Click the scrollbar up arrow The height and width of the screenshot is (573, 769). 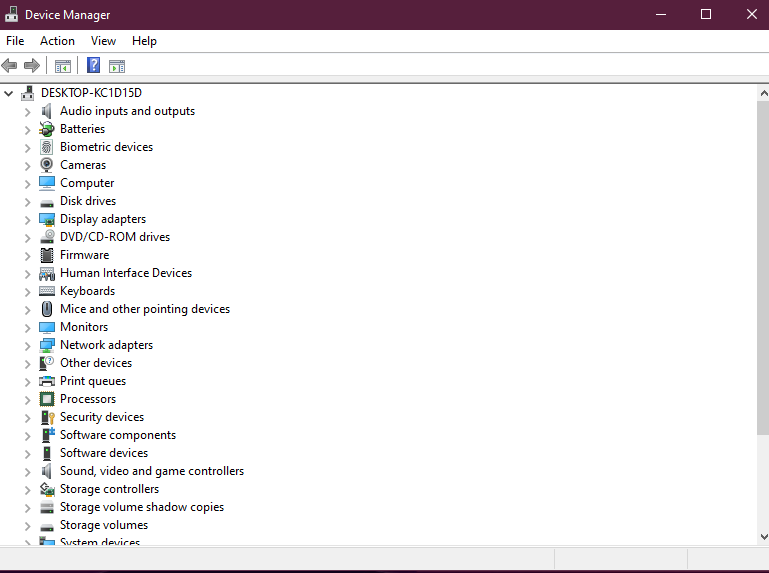pos(763,93)
